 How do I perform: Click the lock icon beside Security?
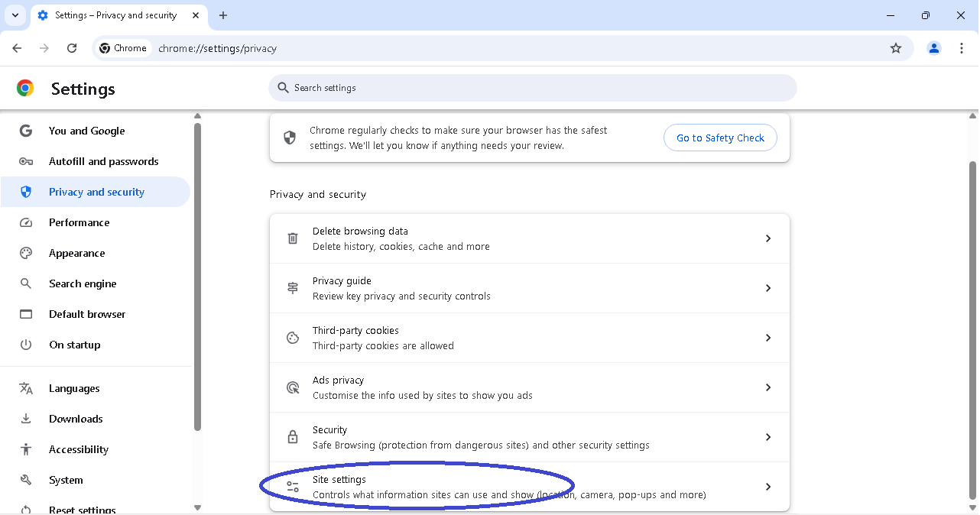(293, 437)
